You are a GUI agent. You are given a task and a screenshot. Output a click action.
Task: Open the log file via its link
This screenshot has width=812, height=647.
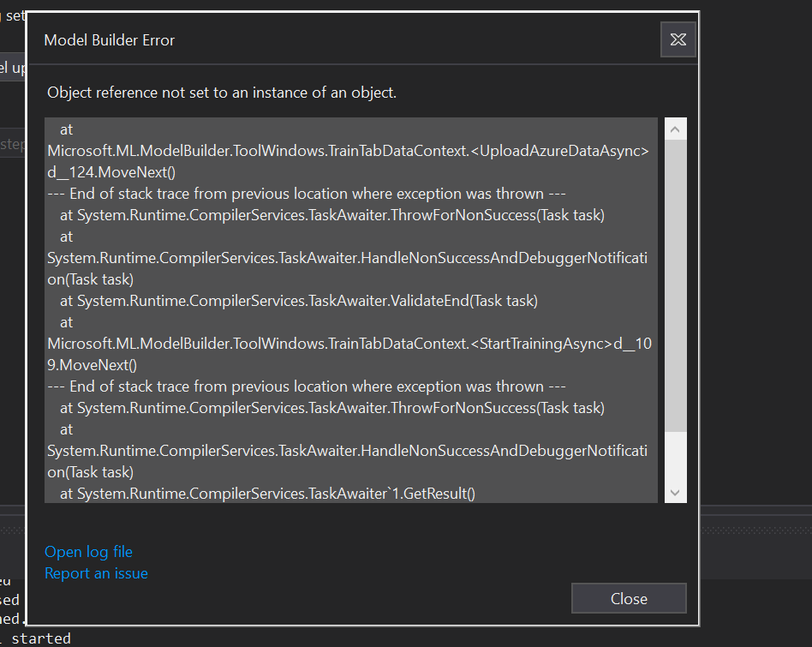coord(88,552)
